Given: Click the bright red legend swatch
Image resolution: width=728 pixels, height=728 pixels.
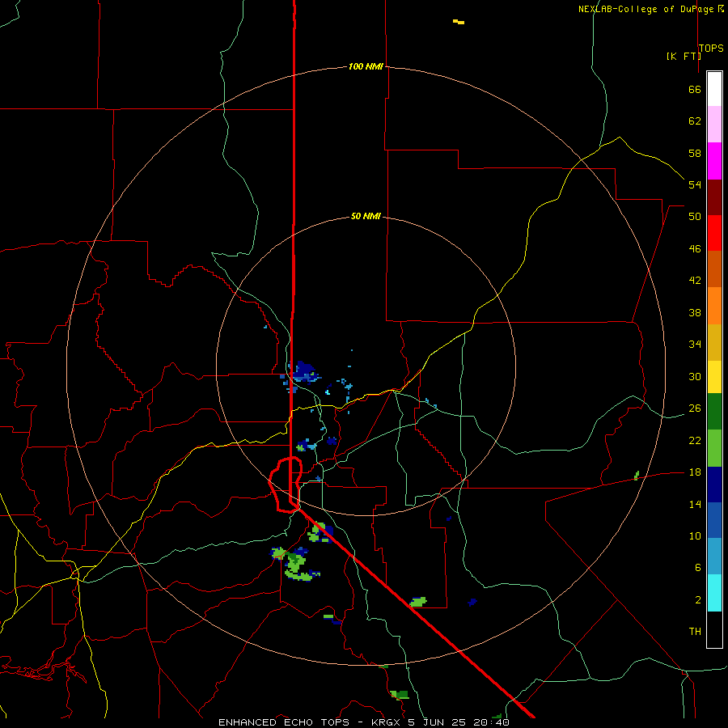Looking at the screenshot, I should (x=714, y=233).
